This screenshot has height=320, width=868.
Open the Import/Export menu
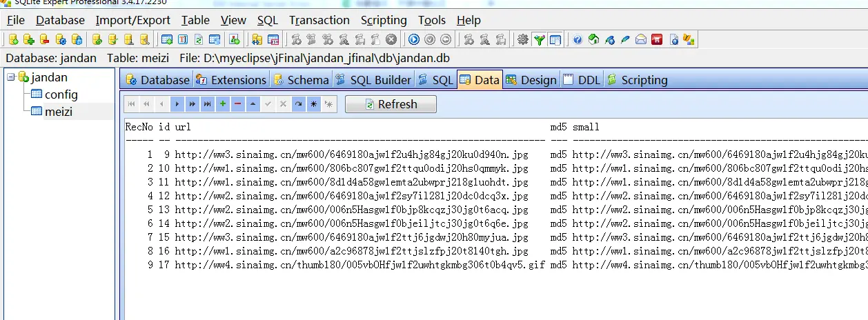133,20
